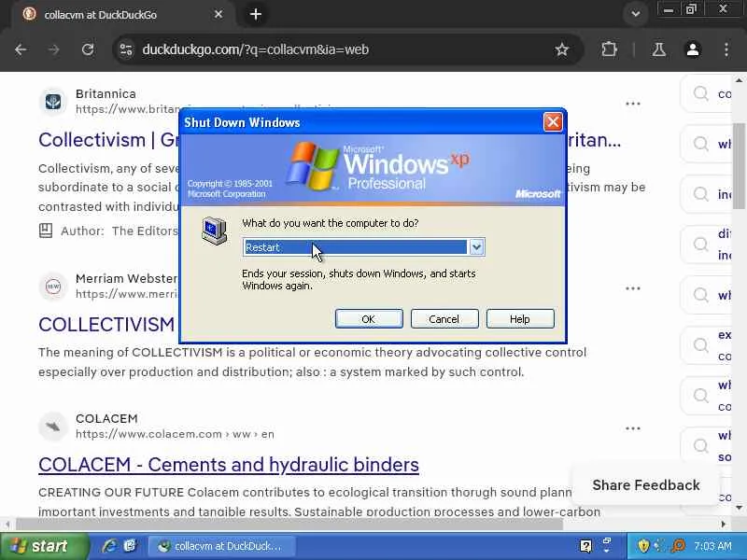This screenshot has width=747, height=560.
Task: Reload the DuckDuckGo page
Action: [x=88, y=49]
